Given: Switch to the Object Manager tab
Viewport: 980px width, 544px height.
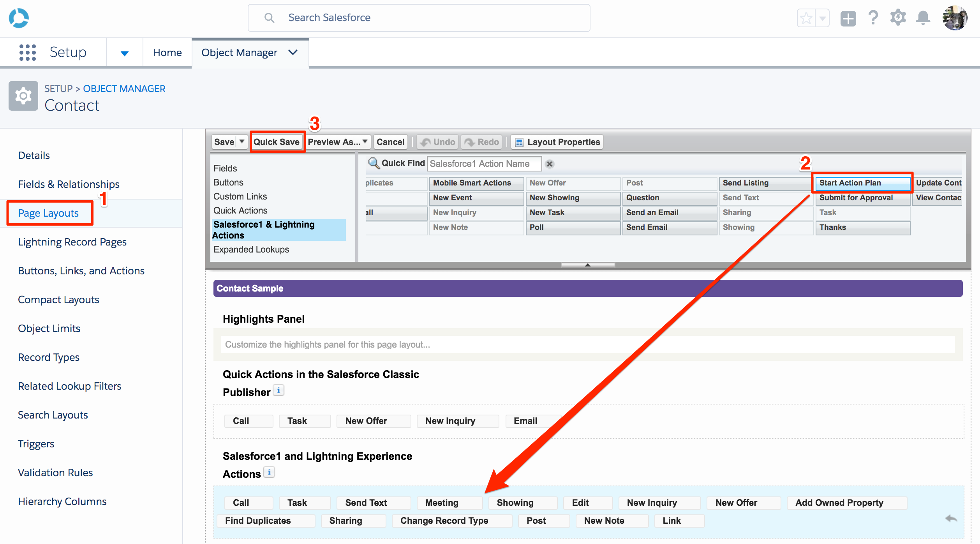Looking at the screenshot, I should [239, 53].
